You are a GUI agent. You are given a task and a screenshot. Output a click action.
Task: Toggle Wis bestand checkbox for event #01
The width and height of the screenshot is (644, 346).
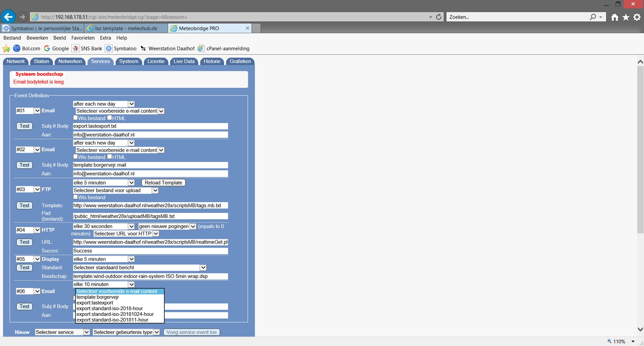(x=75, y=118)
